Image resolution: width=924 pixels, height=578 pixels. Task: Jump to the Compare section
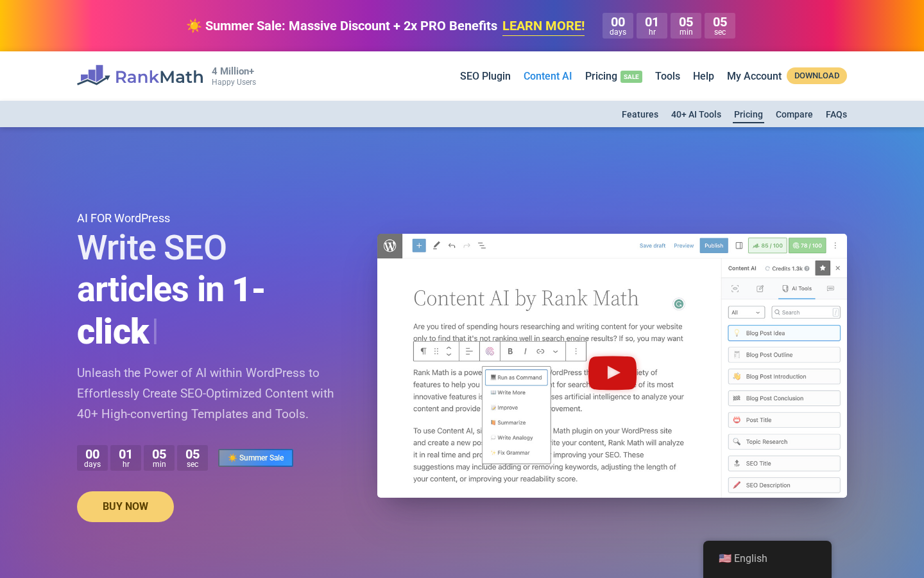click(x=794, y=114)
